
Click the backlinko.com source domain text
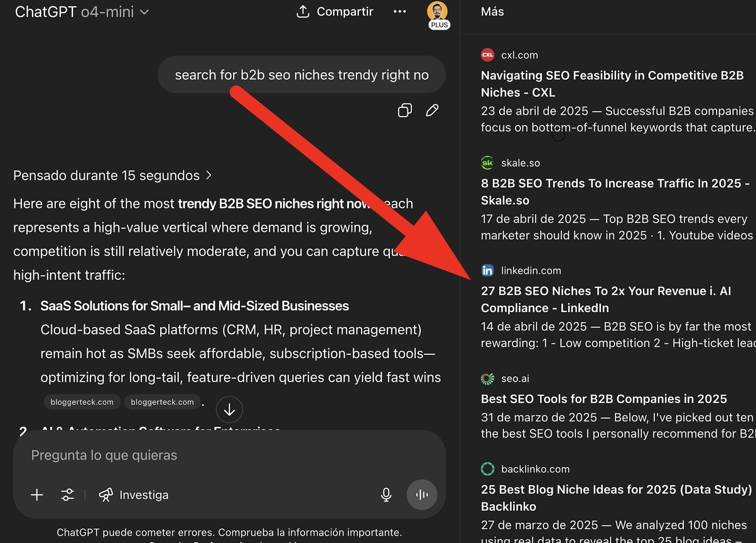[x=535, y=469]
